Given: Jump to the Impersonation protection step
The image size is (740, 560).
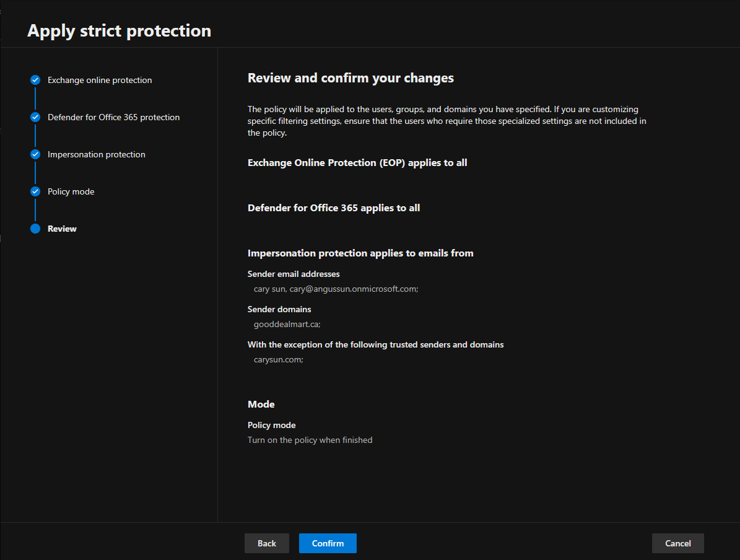Looking at the screenshot, I should click(x=96, y=154).
